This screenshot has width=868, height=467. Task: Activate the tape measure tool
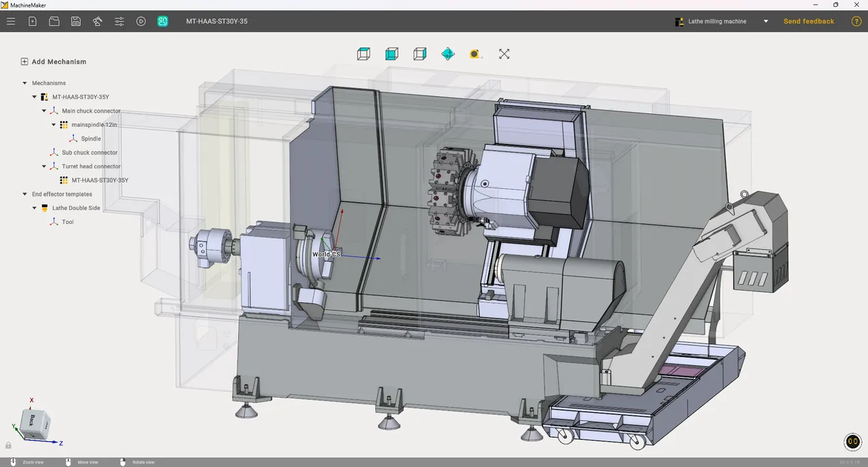475,54
